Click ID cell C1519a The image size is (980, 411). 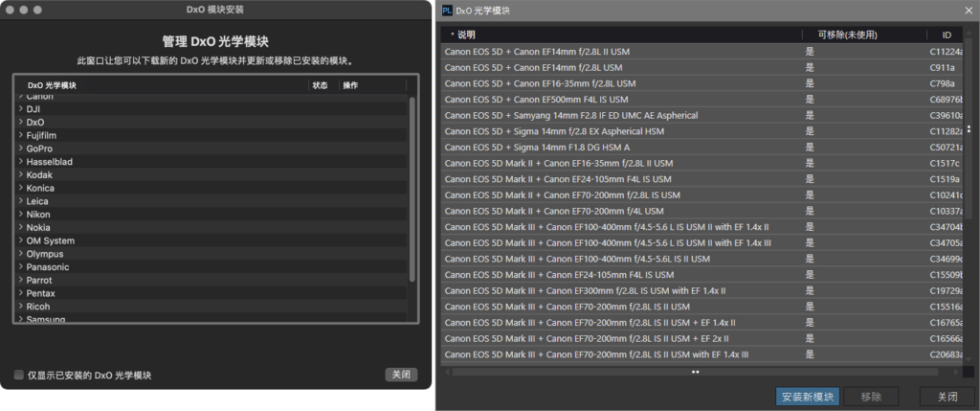point(945,179)
